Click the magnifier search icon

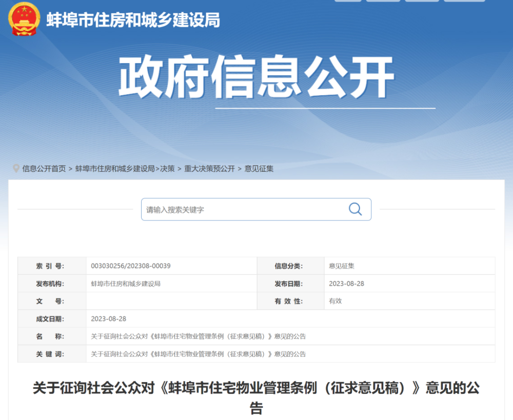tap(355, 209)
